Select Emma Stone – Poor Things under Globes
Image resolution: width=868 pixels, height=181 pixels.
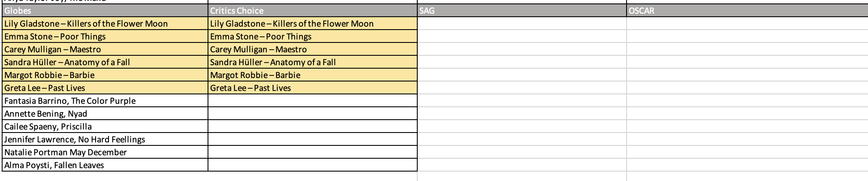coord(105,36)
